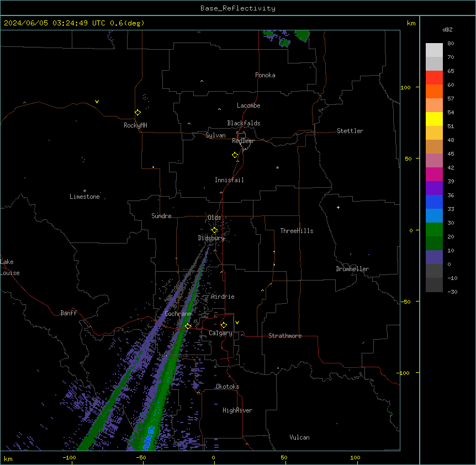
Task: Click the Cochrane town label
Action: 178,314
